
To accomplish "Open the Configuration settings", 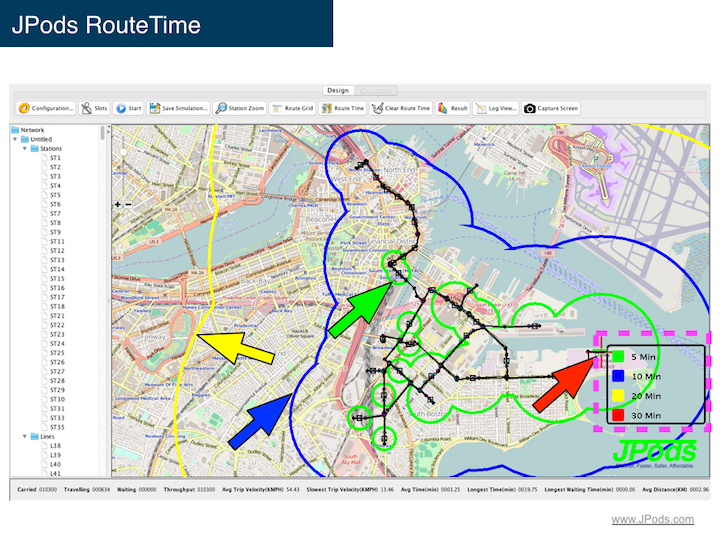I will pos(46,108).
